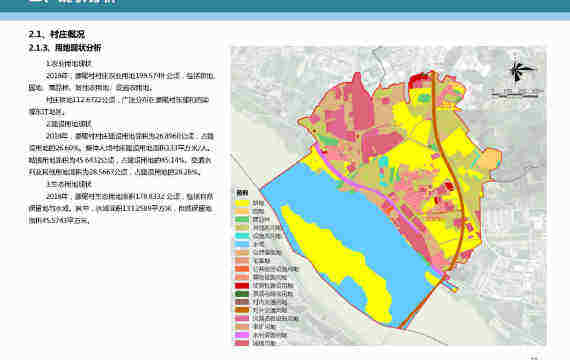Select the yellow legend swatch at top
Screen dimensions: 570x360
click(x=242, y=203)
